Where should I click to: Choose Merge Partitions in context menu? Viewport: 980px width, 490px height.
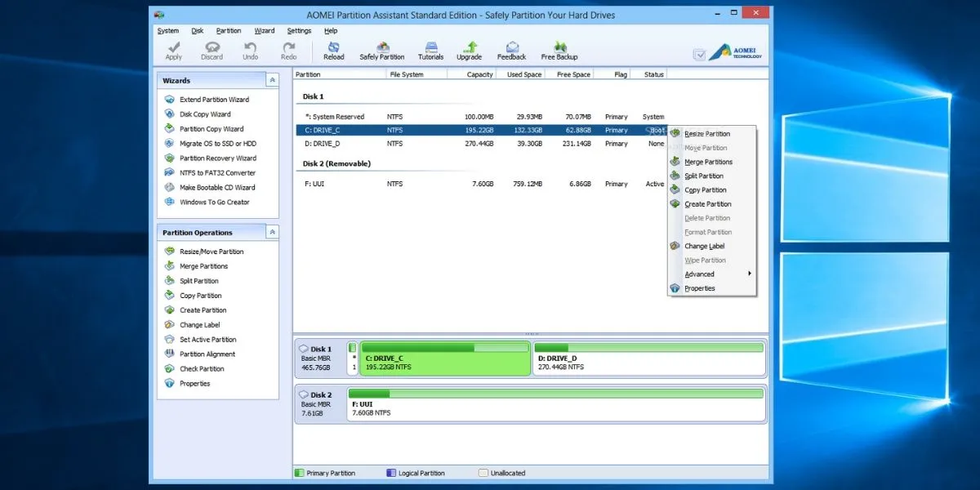pyautogui.click(x=712, y=162)
